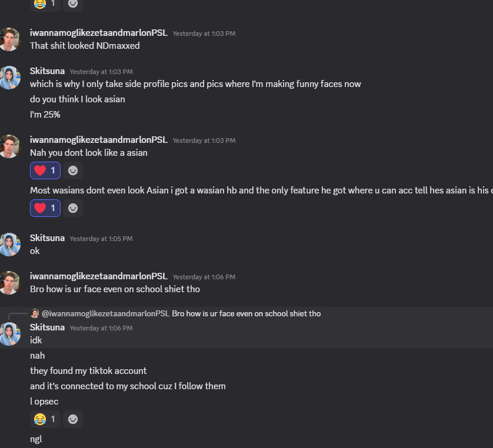Click the iwannamog username above "Nah you dont look like a asian"
Viewport: 493px width, 448px height.
point(98,140)
